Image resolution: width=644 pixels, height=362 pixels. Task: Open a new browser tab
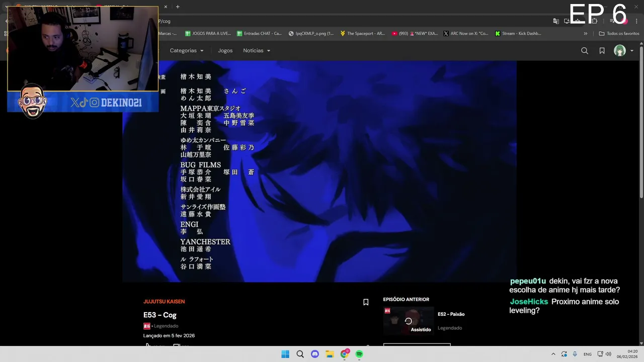[178, 7]
